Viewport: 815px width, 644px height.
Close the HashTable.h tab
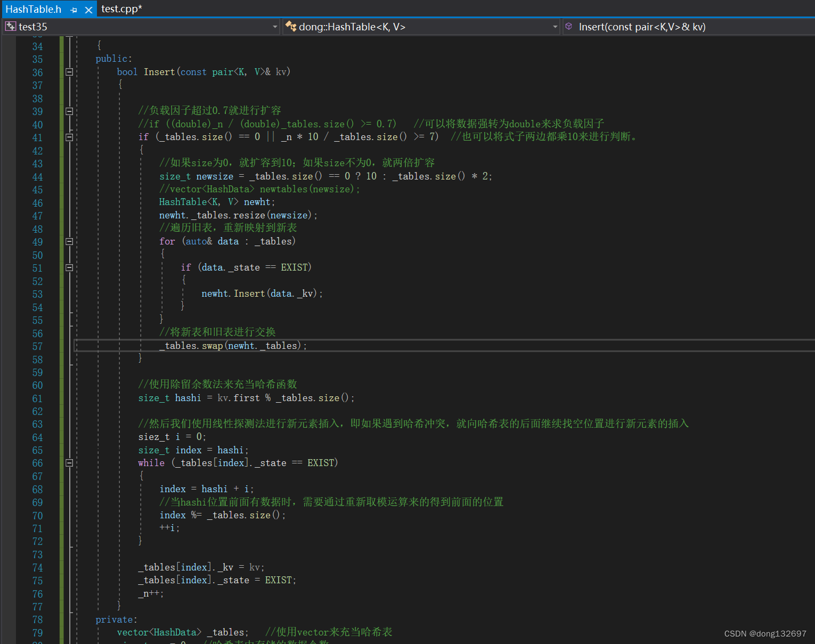tap(88, 10)
